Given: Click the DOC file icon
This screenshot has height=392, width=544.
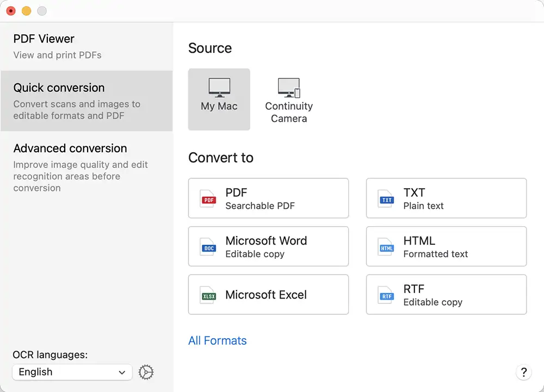Looking at the screenshot, I should [x=208, y=247].
